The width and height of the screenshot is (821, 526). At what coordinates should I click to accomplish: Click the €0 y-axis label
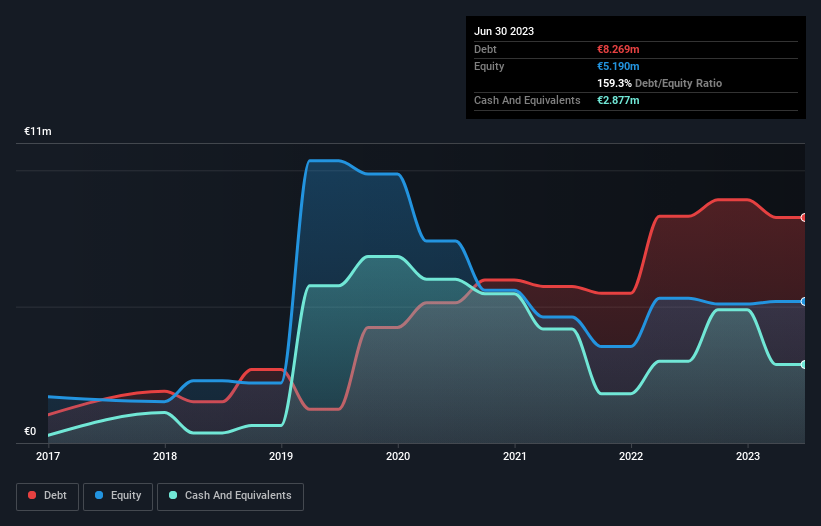coord(30,431)
